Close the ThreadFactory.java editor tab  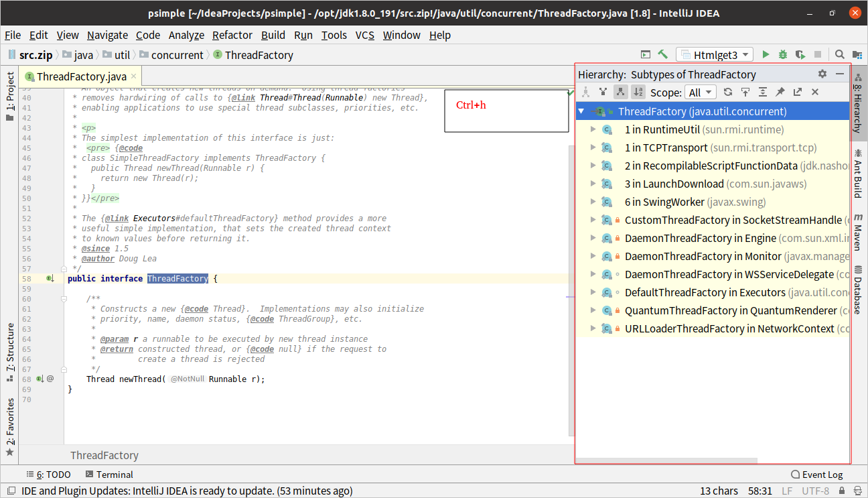tap(134, 76)
